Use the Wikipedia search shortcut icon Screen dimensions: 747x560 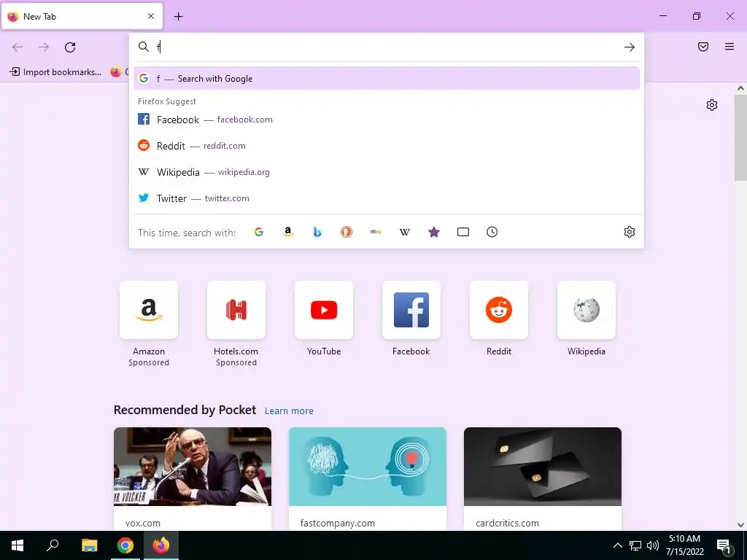[x=405, y=232]
